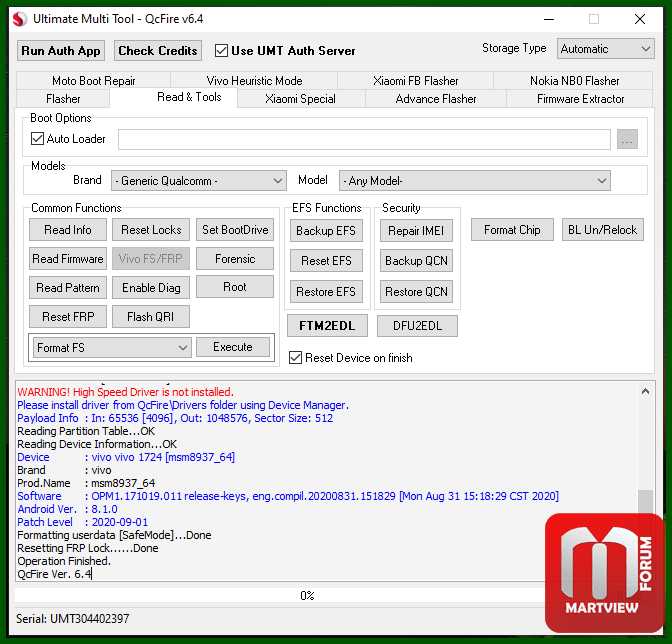Select the Firmware Extractor tab
Viewport: 672px width, 644px height.
click(580, 99)
